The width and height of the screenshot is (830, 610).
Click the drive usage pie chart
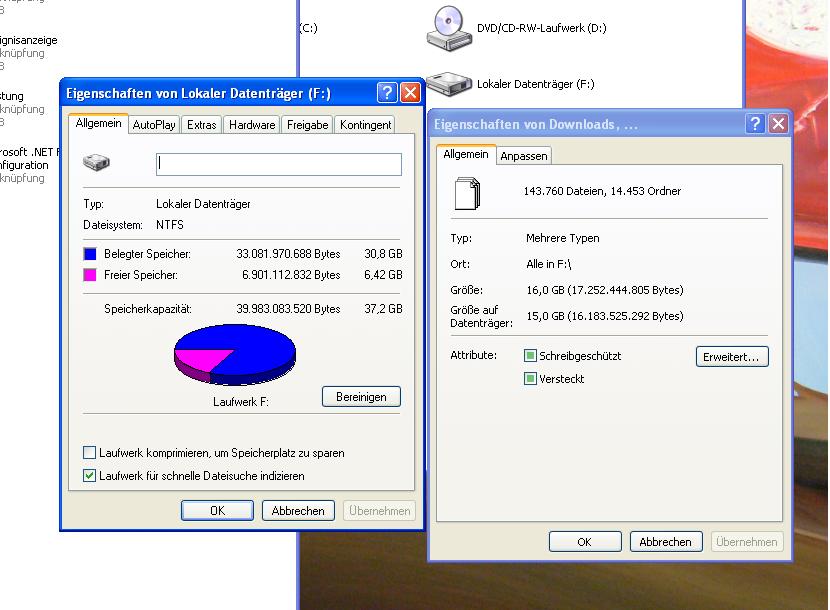coord(235,355)
